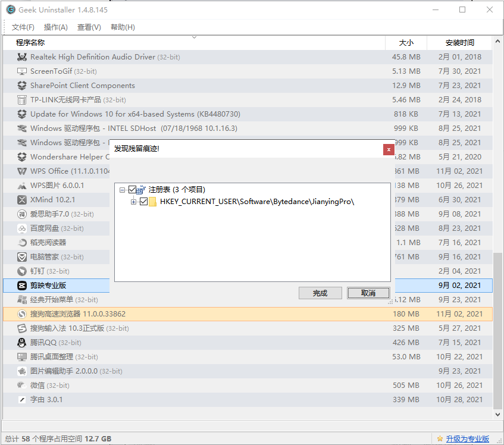Click the TP-LINK无线网卡产品 icon
The width and height of the screenshot is (504, 445).
[22, 100]
